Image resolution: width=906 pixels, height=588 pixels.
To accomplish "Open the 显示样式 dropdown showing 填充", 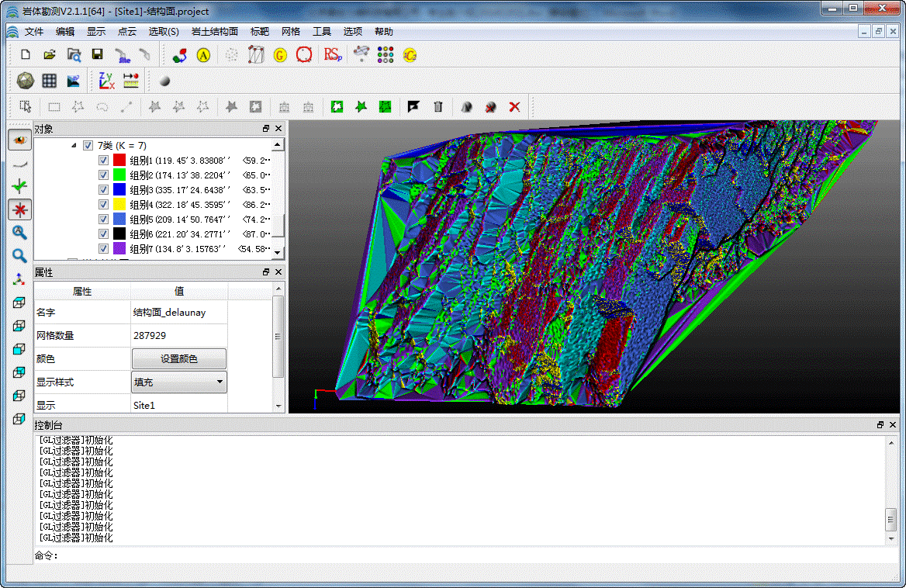I will 179,382.
